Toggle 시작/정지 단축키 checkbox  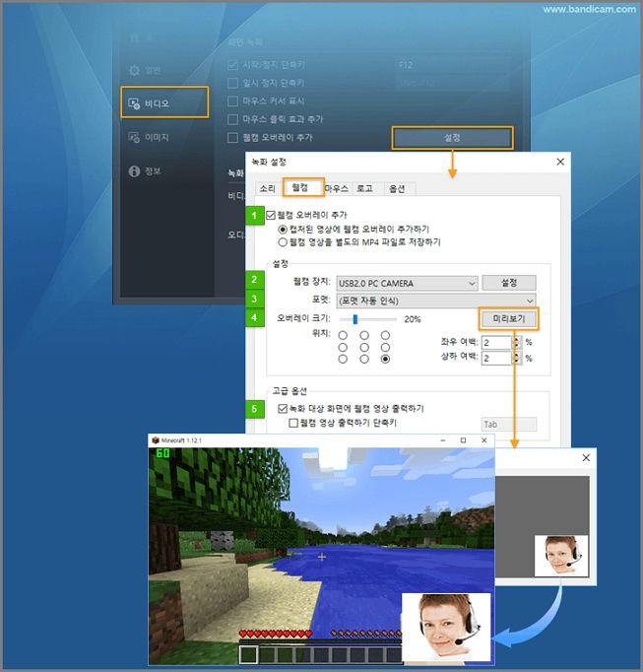click(232, 65)
